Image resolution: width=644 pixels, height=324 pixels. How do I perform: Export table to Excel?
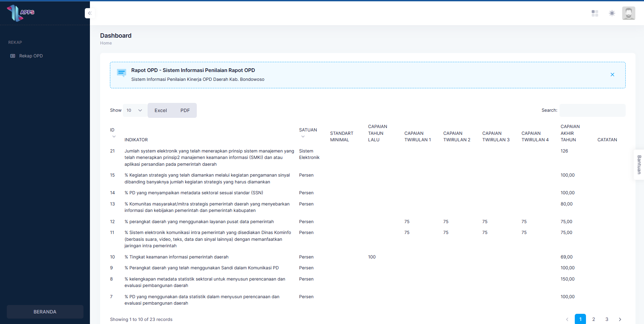pyautogui.click(x=160, y=110)
